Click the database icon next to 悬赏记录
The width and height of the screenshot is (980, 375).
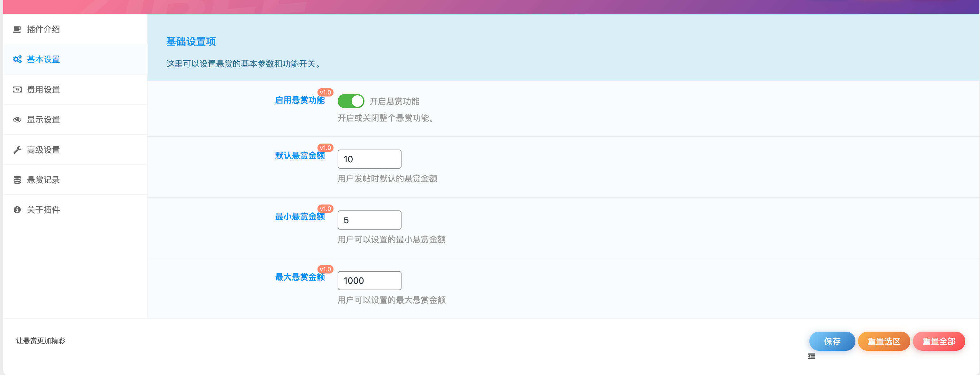coord(16,180)
